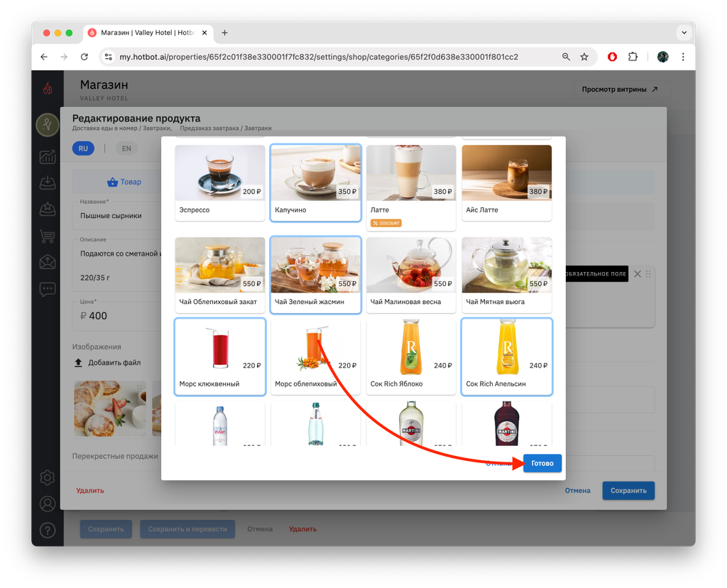The height and width of the screenshot is (588, 727).
Task: Click the first syrniki image thumbnail
Action: 110,408
